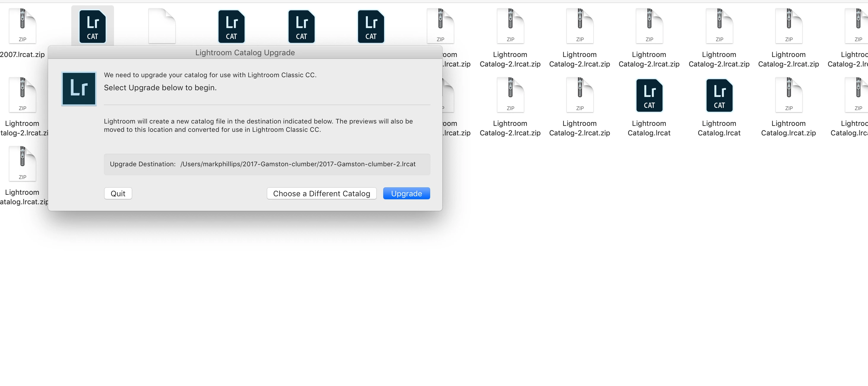This screenshot has width=868, height=386.
Task: Select the second Lightroom Catalog.lrcat CAT icon
Action: tap(719, 95)
